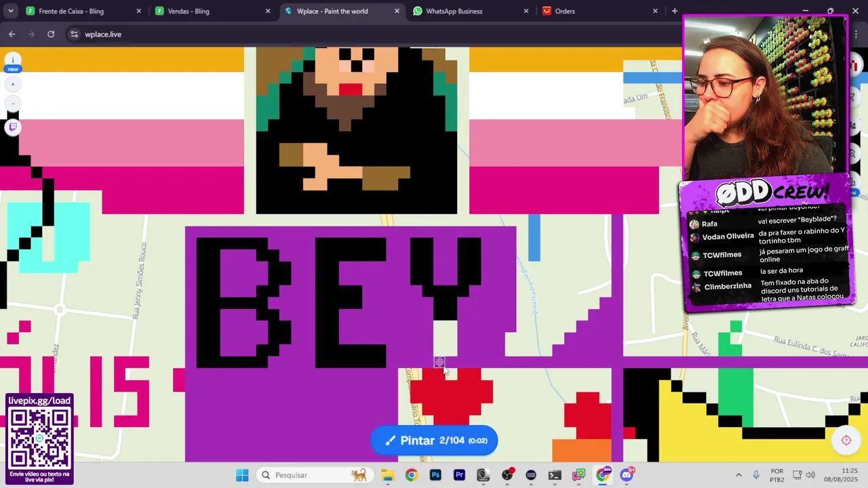
Task: Show hidden system tray icons
Action: click(738, 475)
